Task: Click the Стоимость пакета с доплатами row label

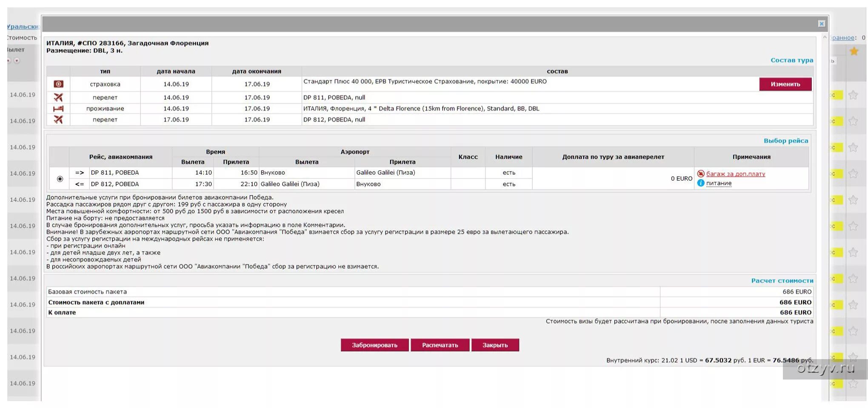Action: 96,302
